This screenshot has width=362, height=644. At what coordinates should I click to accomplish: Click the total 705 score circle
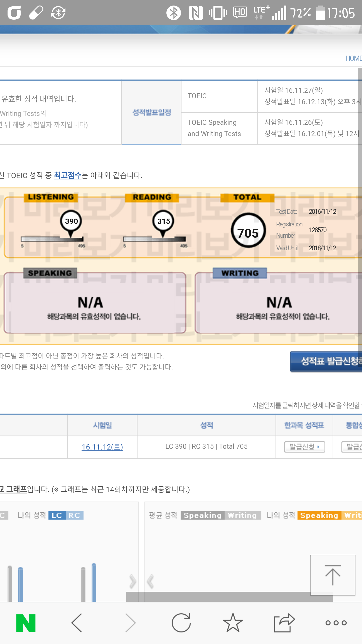pyautogui.click(x=248, y=230)
